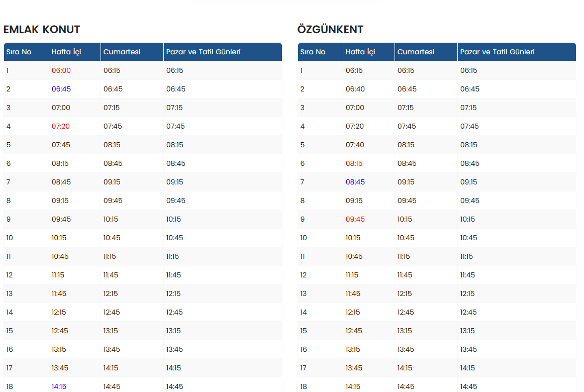Select row number 9 in Emlak Konut table

click(9, 219)
